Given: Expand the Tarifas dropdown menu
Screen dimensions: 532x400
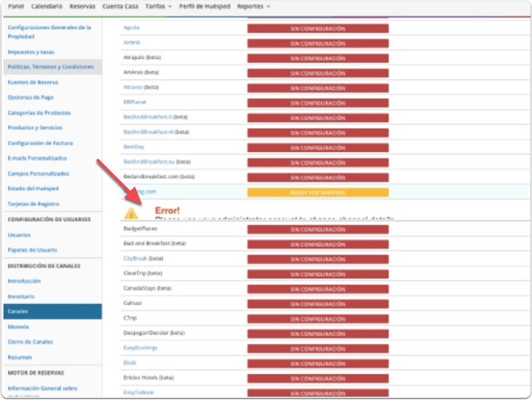Looking at the screenshot, I should 159,6.
